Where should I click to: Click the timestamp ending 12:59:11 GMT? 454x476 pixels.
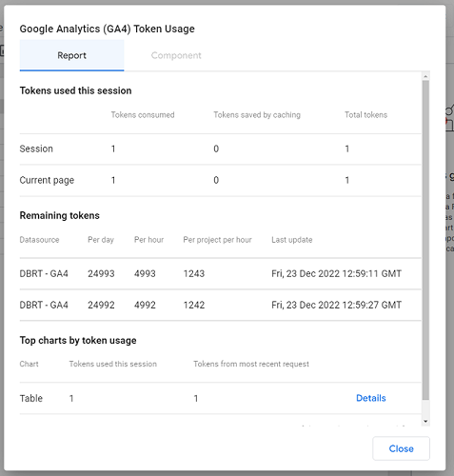pyautogui.click(x=337, y=273)
